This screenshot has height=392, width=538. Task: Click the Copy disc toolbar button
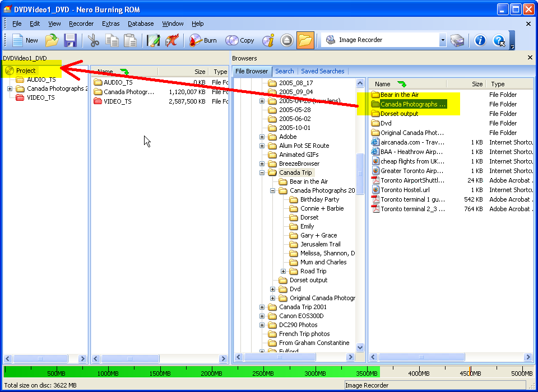[x=240, y=40]
